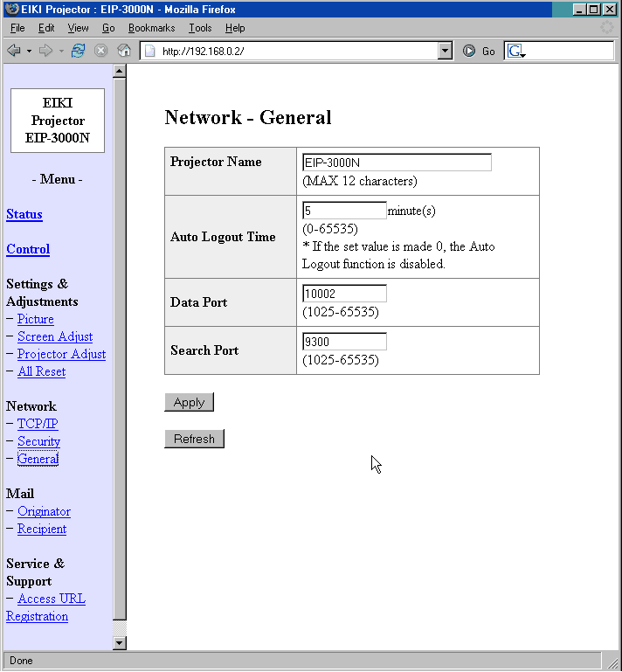Open the Control link
Viewport: 622px width, 672px height.
pos(28,249)
